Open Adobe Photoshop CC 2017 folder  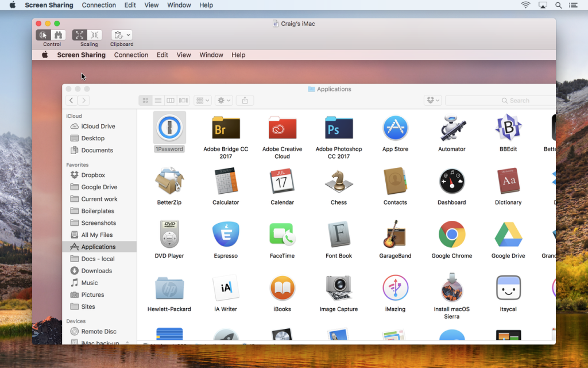coord(339,128)
